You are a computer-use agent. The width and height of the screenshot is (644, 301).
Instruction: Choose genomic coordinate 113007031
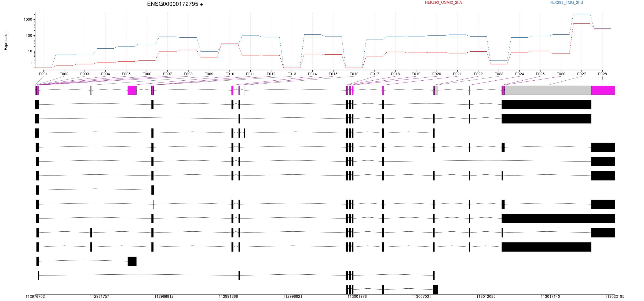422,296
